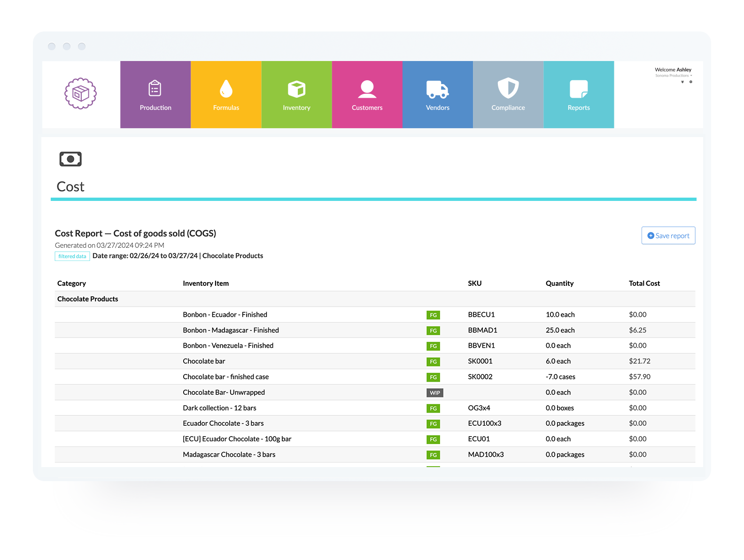Sort by the Quantity column header
Screen dimensions: 744x560
[x=559, y=284]
